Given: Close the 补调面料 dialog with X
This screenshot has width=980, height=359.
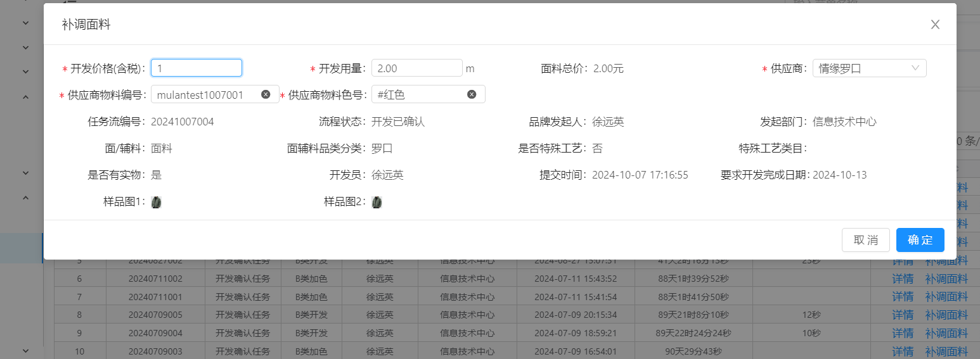Looking at the screenshot, I should click(x=935, y=25).
